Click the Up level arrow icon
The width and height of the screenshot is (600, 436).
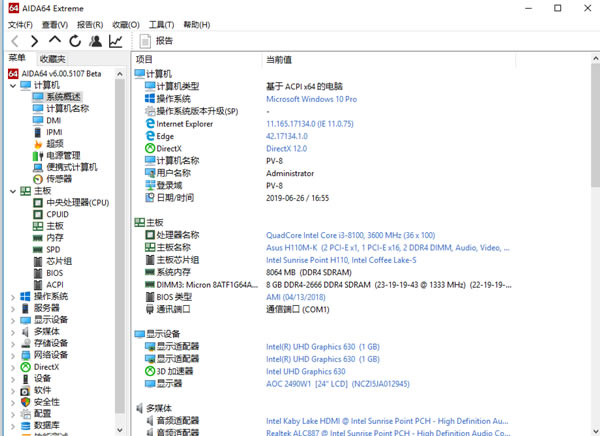point(55,41)
